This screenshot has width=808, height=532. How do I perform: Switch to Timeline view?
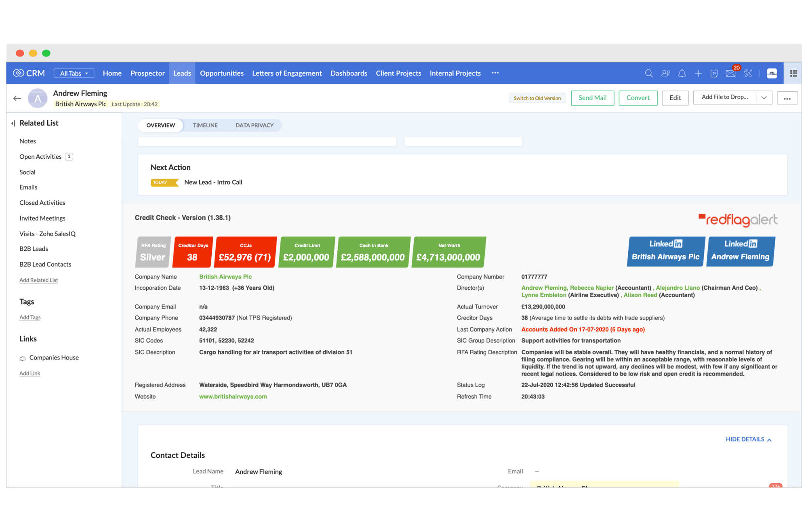[205, 125]
